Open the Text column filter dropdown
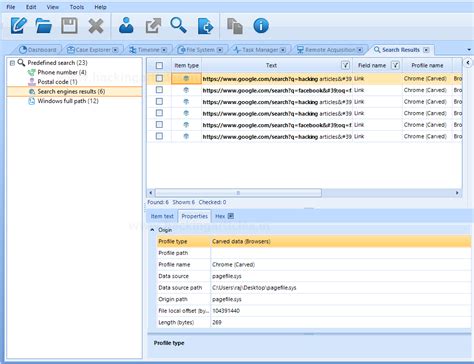Screen dimensions: 474x364 [x=345, y=65]
